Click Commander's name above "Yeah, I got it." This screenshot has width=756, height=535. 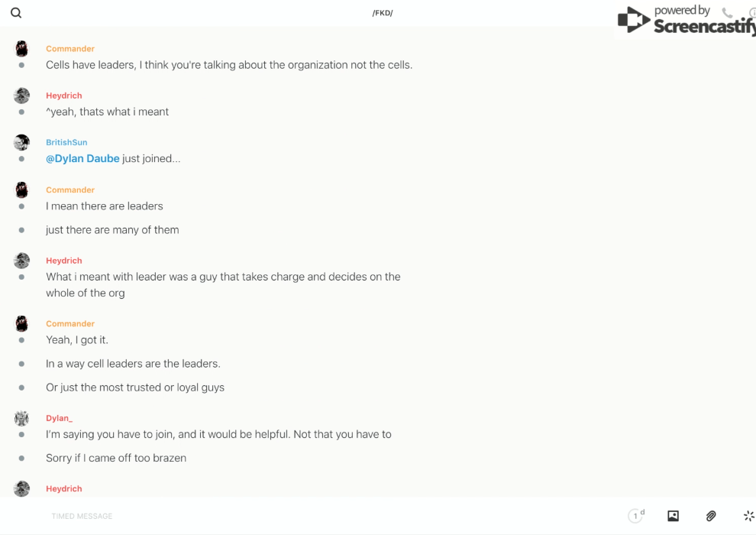click(70, 323)
